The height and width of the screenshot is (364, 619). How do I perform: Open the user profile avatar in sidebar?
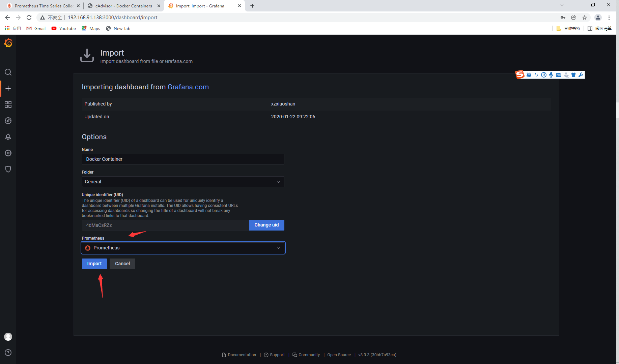coord(8,337)
